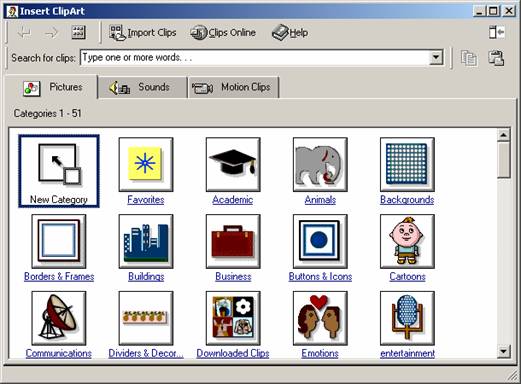Click inside the Search for clips field
The image size is (521, 384).
click(255, 57)
